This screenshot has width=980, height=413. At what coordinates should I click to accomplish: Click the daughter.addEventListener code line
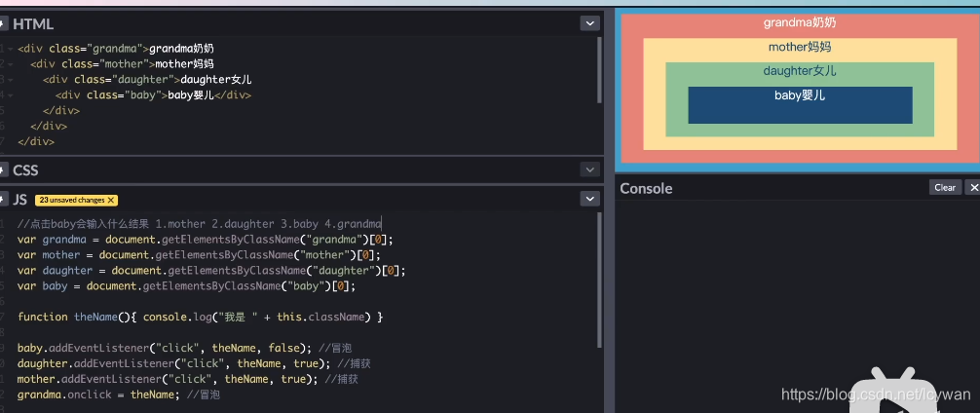point(195,363)
